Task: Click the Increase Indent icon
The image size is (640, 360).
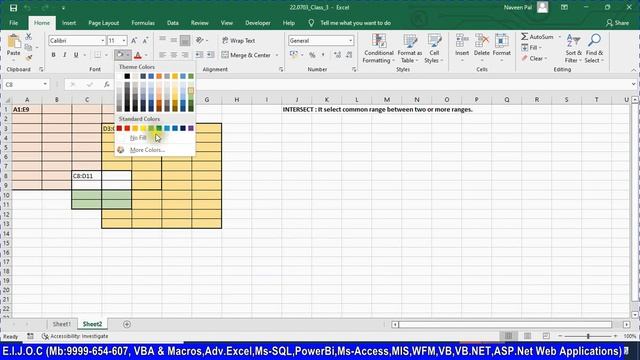Action: click(x=211, y=55)
